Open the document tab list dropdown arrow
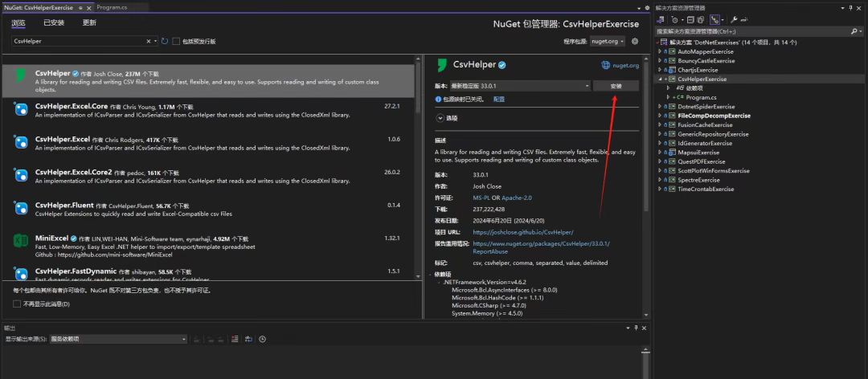Screen dimensions: 868x379 (637, 8)
